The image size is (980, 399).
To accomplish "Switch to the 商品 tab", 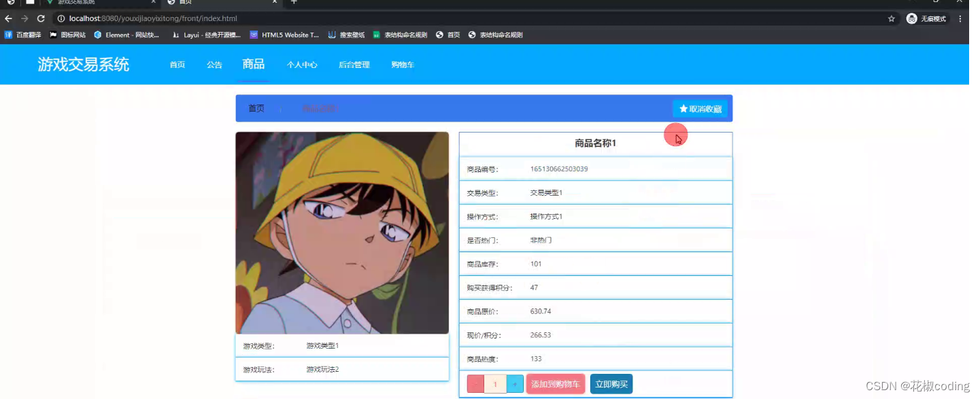I will coord(254,65).
